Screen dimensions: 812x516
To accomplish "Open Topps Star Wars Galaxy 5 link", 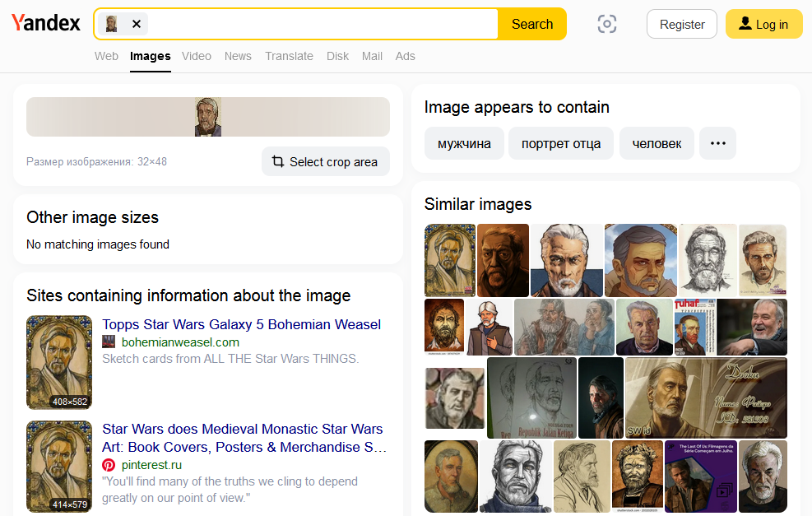I will pyautogui.click(x=241, y=324).
